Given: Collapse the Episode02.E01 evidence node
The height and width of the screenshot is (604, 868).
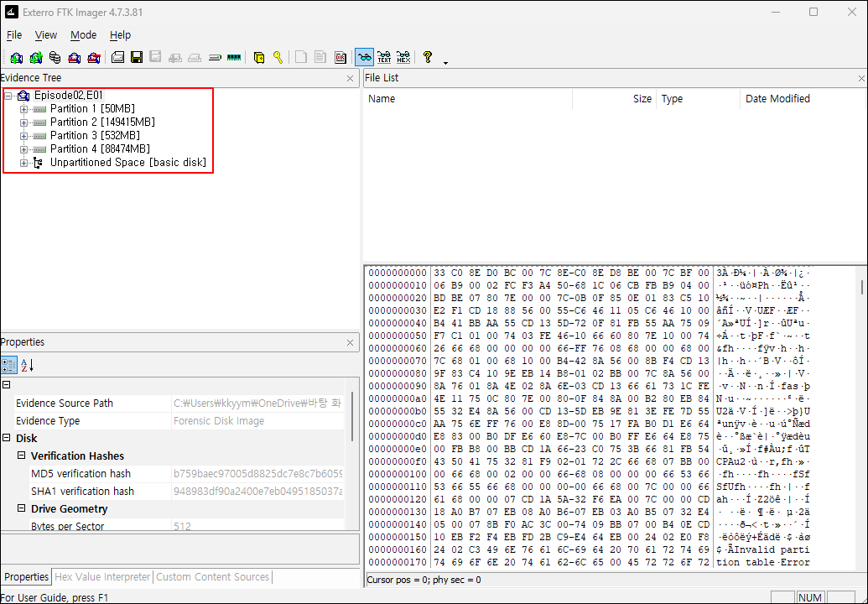Looking at the screenshot, I should [8, 96].
